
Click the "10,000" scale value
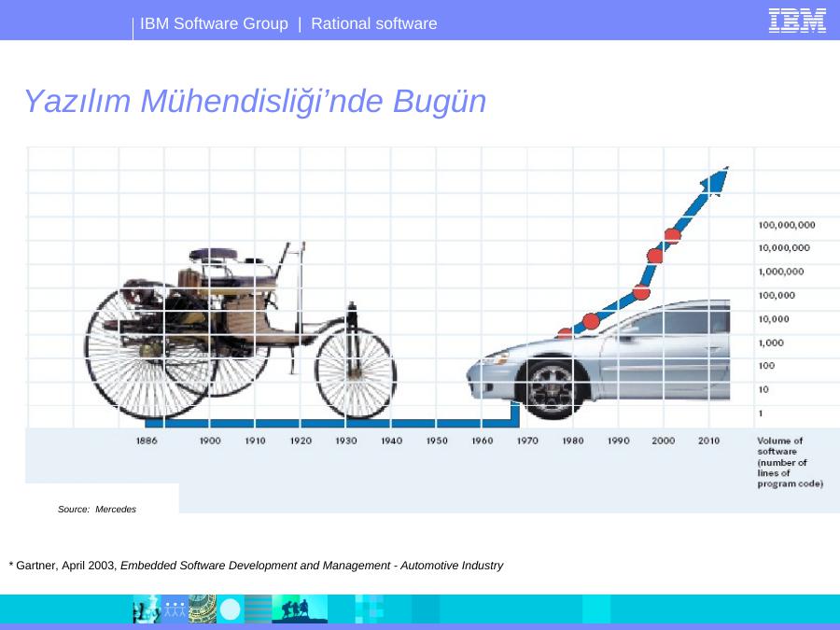[x=774, y=319]
